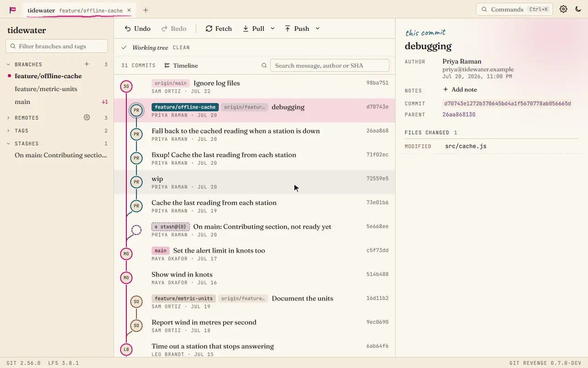Click the feature/offline-cache ref badge on debugging commit
This screenshot has width=588, height=368.
point(185,107)
